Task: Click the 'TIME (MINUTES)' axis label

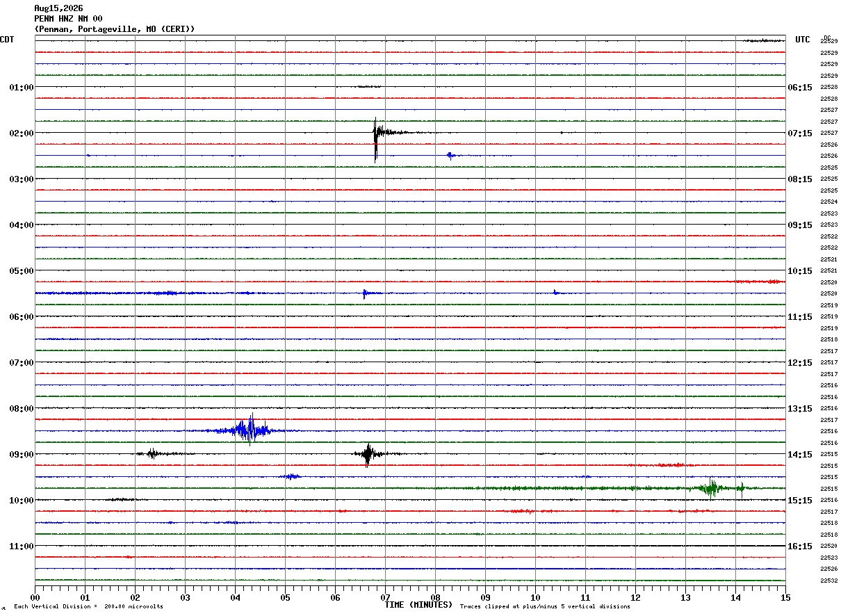Action: coord(418,605)
